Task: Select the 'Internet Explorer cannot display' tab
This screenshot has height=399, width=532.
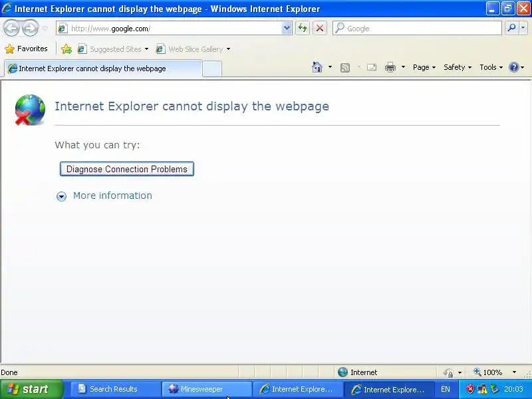Action: tap(103, 68)
